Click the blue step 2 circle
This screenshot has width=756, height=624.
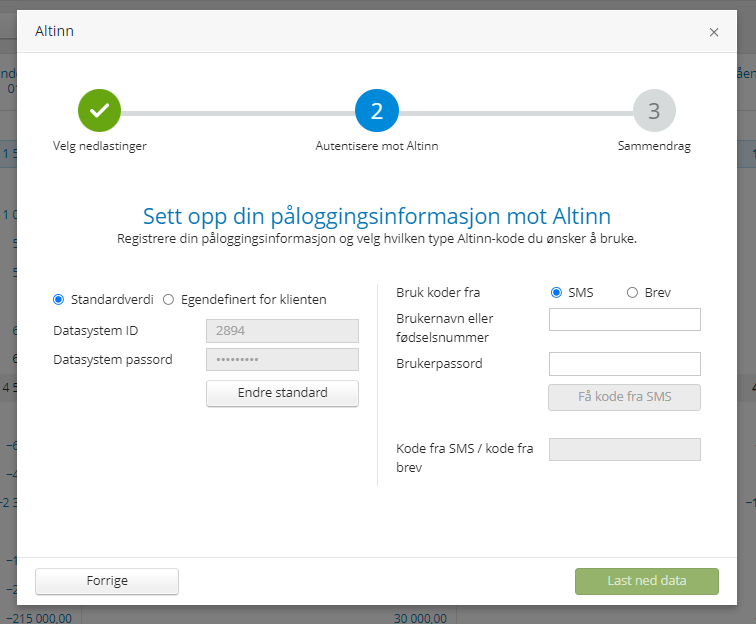tap(377, 110)
